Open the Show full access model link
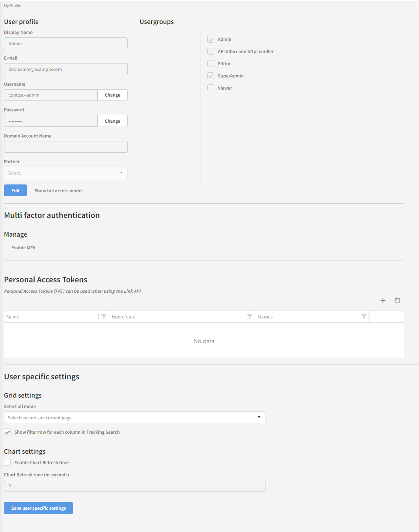This screenshot has width=419, height=532. (x=58, y=191)
